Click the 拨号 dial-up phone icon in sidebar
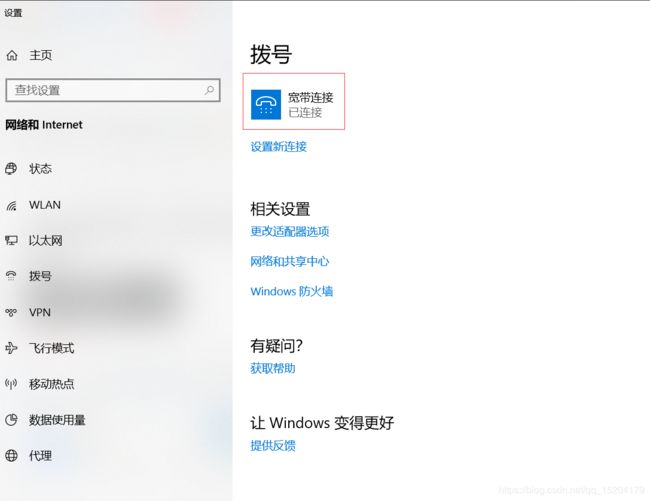Viewport: 650px width, 501px height. click(11, 276)
